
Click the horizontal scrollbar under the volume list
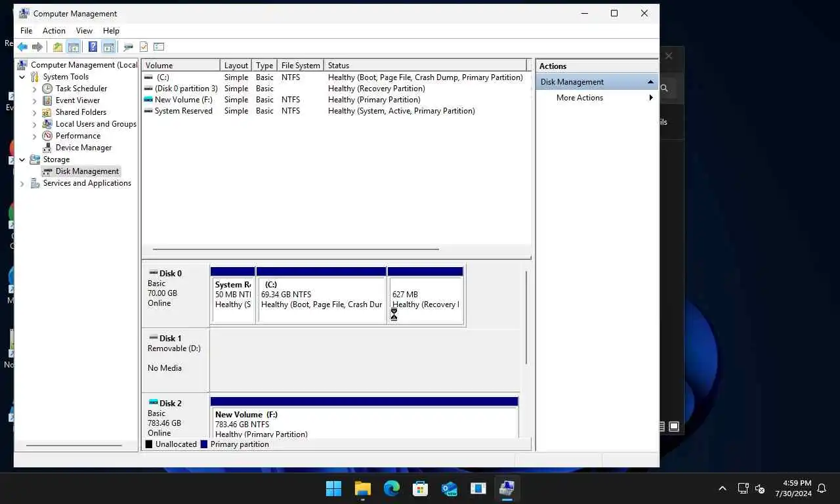[295, 249]
